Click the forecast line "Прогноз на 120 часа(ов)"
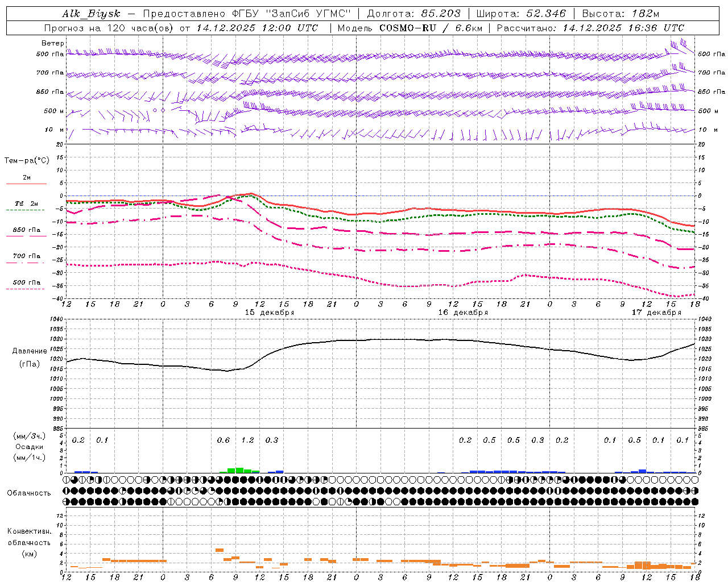This screenshot has width=728, height=582. tap(109, 28)
